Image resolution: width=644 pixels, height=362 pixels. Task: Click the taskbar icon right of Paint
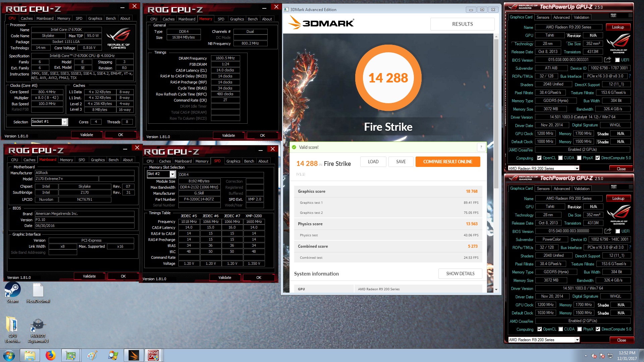(113, 355)
